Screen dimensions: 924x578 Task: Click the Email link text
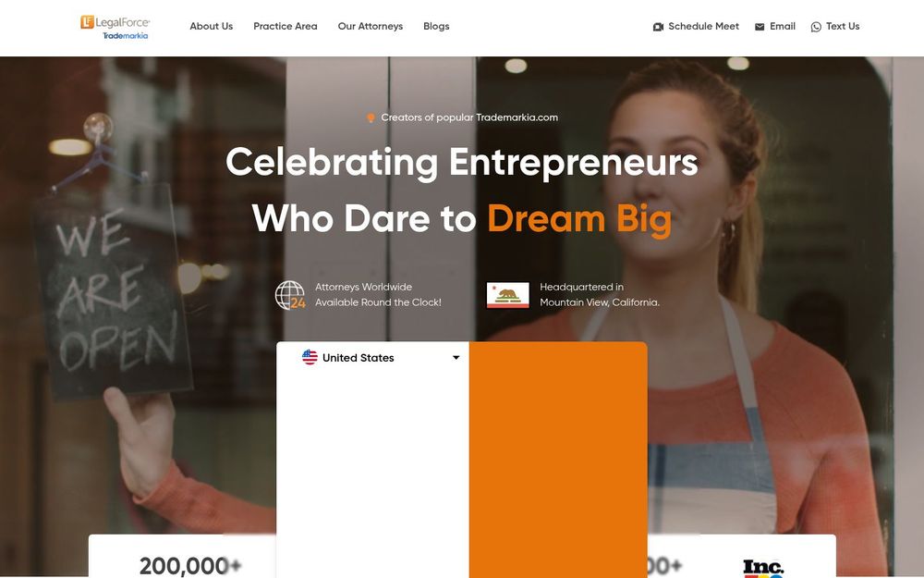[x=783, y=27]
